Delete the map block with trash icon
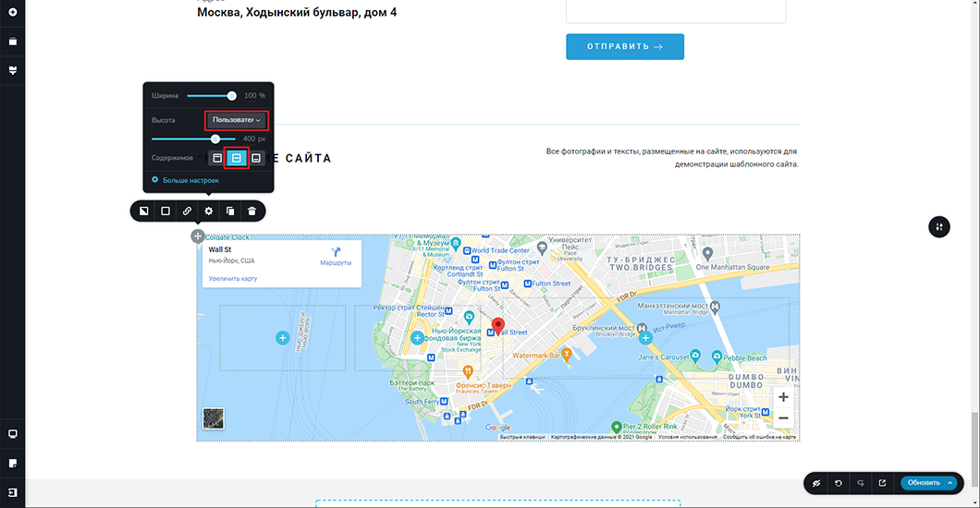 pos(251,211)
